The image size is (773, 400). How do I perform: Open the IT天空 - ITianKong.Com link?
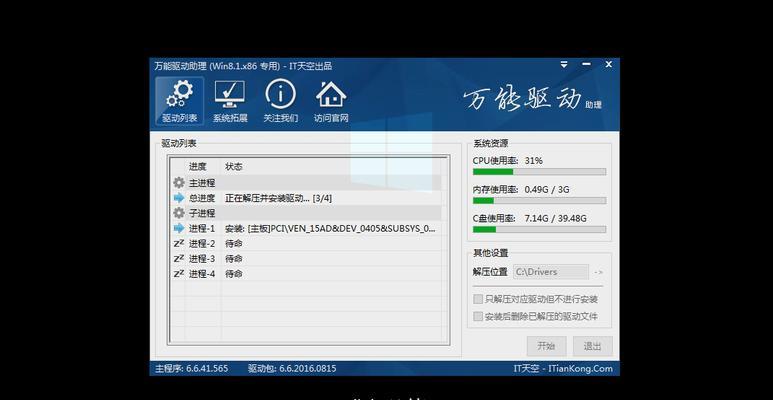coord(562,368)
